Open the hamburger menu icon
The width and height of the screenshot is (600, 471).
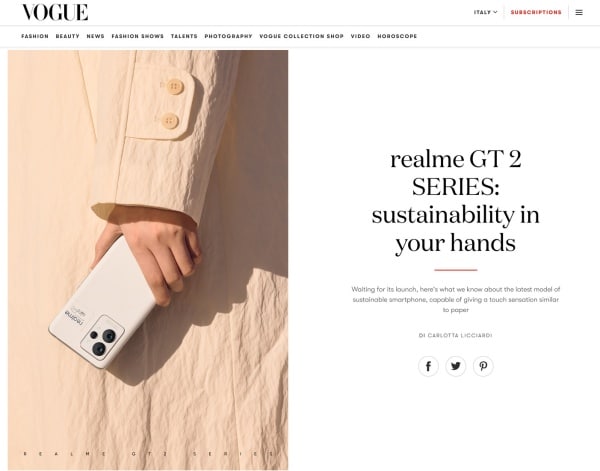point(579,12)
